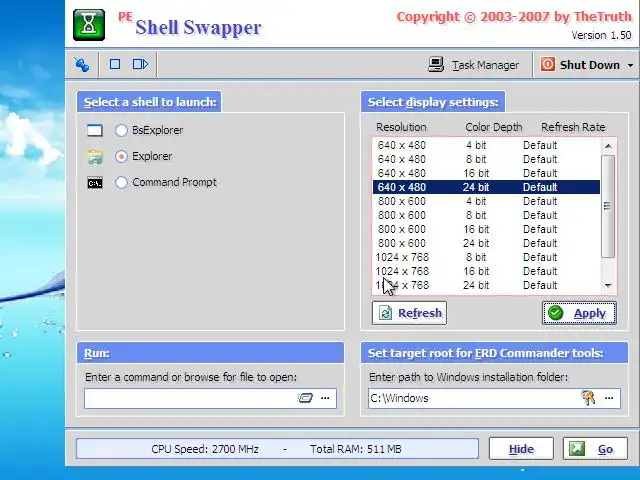640x480 pixels.
Task: Open Task Manager from the toolbar
Action: [474, 65]
